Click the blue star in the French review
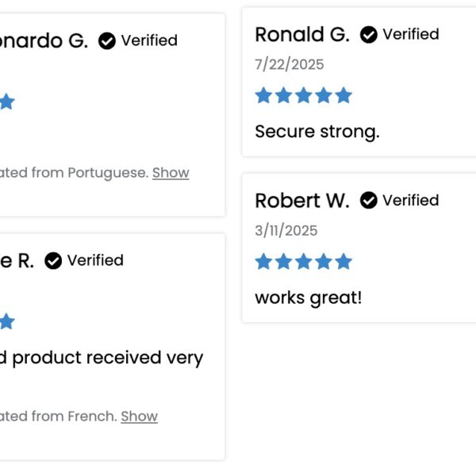The height and width of the screenshot is (476, 476). click(6, 321)
